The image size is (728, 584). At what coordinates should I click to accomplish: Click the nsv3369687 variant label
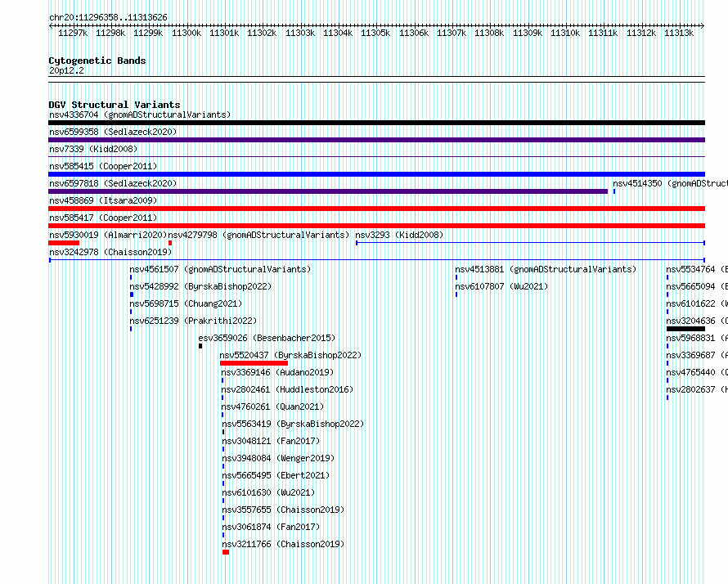697,355
